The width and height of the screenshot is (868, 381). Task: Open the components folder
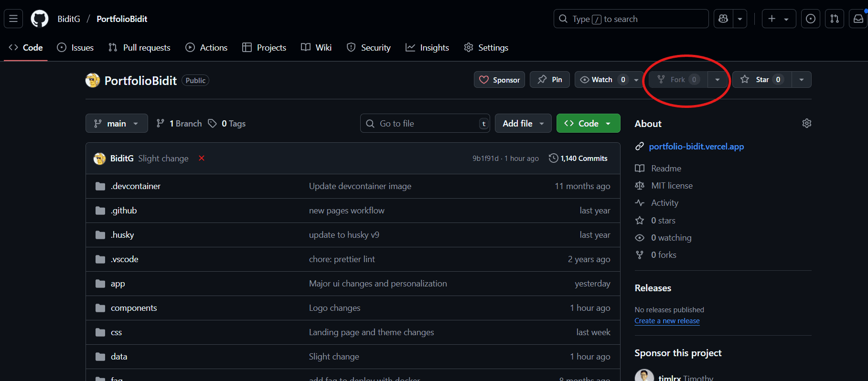click(x=134, y=308)
